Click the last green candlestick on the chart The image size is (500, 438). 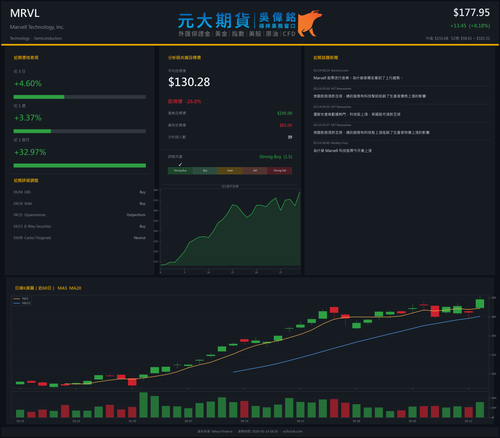[x=480, y=303]
